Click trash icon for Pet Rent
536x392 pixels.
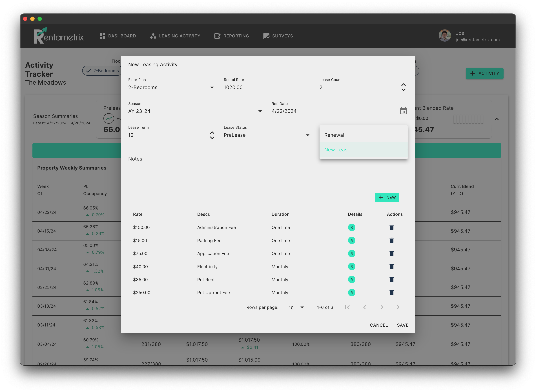click(391, 280)
